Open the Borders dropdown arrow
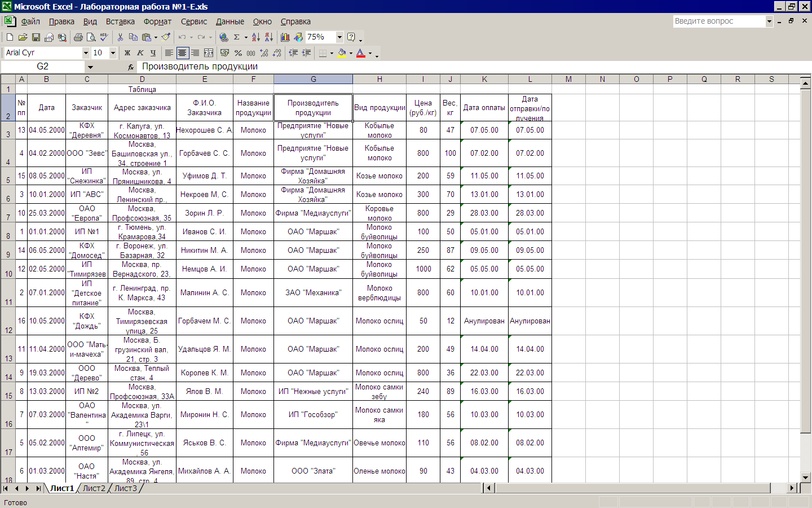Image resolution: width=812 pixels, height=508 pixels. coord(332,52)
